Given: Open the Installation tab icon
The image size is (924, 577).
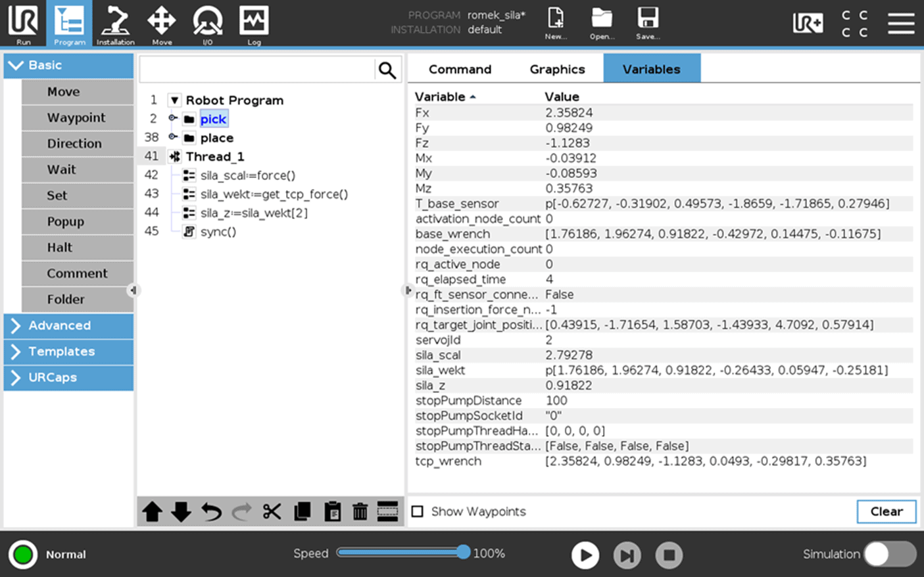Looking at the screenshot, I should tap(115, 24).
